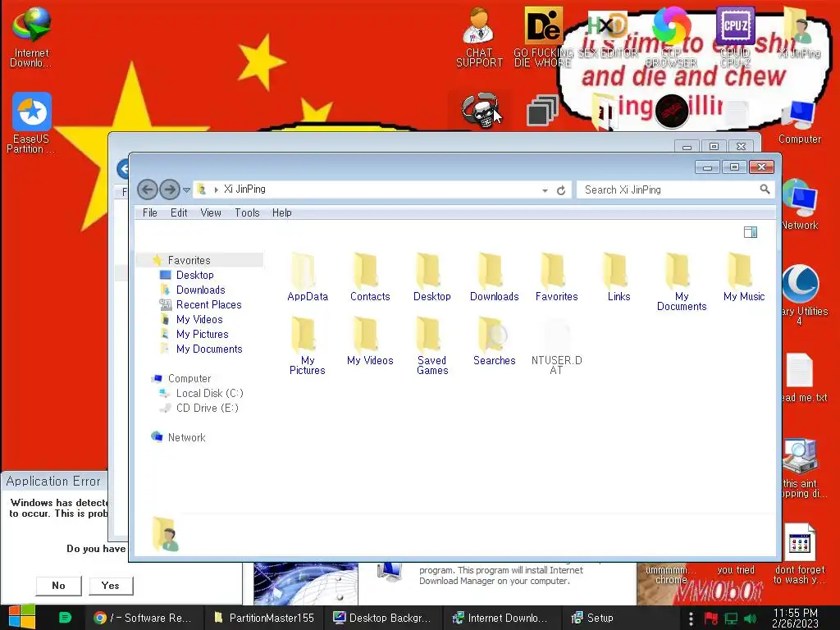Open the Network desktop icon
This screenshot has width=840, height=630.
coord(799,206)
